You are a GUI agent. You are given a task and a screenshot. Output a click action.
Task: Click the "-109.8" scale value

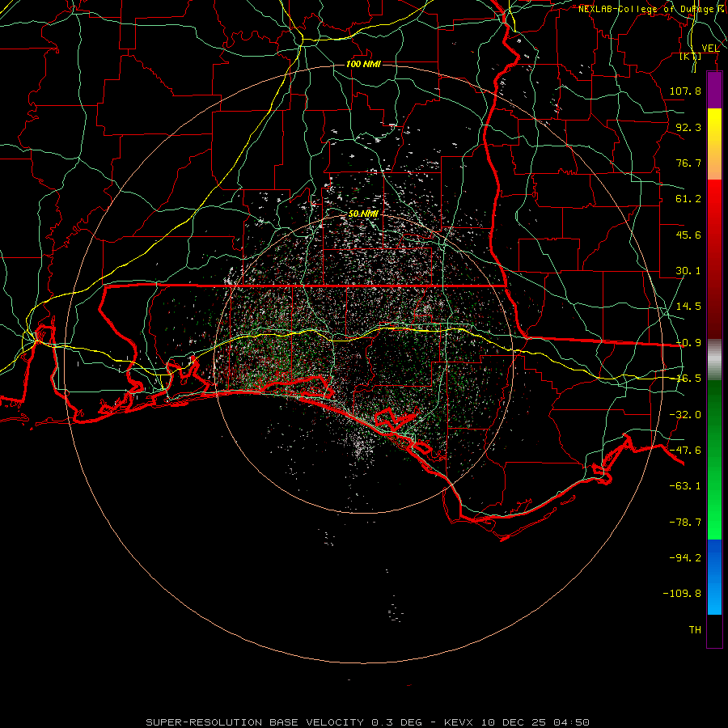click(x=682, y=594)
